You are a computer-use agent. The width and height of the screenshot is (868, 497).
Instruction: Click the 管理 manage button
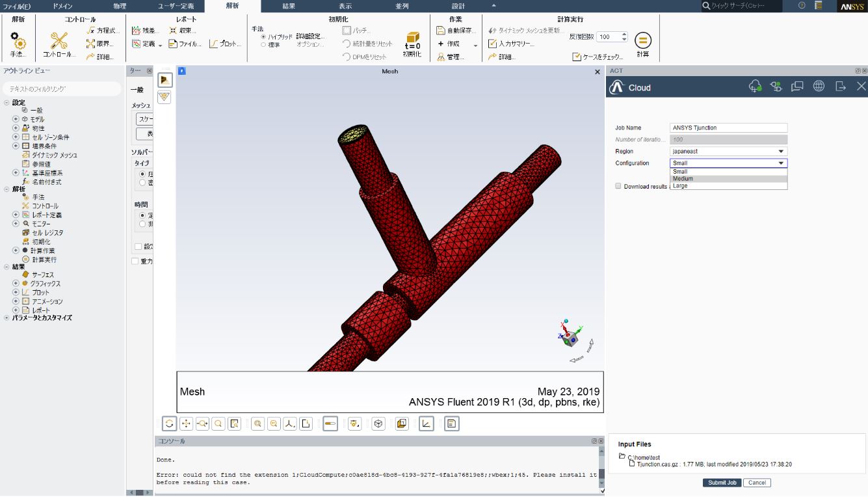tap(451, 57)
